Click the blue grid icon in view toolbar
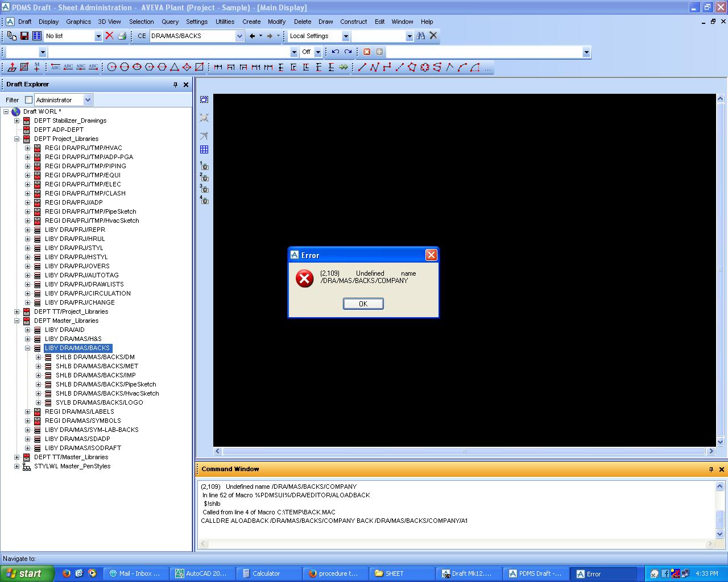 204,149
